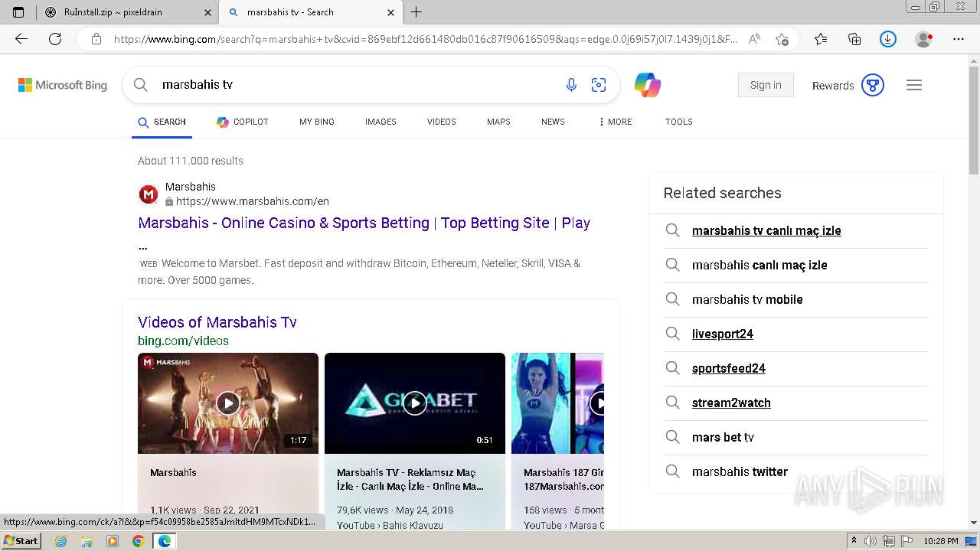
Task: Expand the MORE search menu
Action: tap(616, 122)
